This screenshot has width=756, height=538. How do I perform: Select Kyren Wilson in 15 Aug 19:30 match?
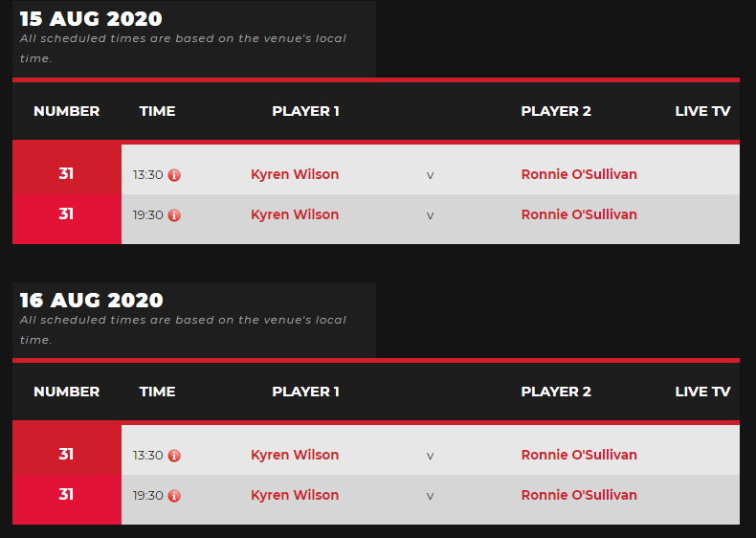(295, 214)
